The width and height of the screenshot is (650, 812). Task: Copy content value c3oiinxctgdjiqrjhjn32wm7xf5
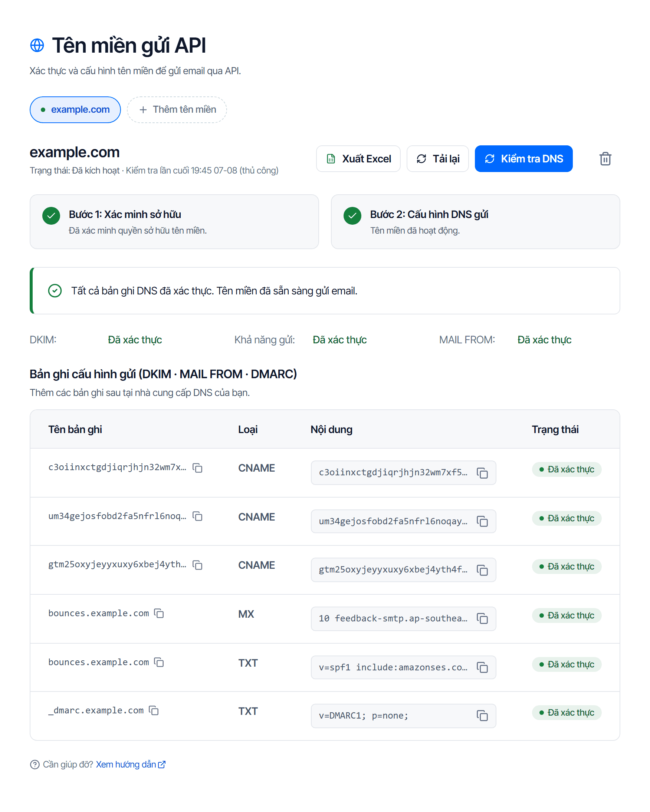(x=482, y=473)
